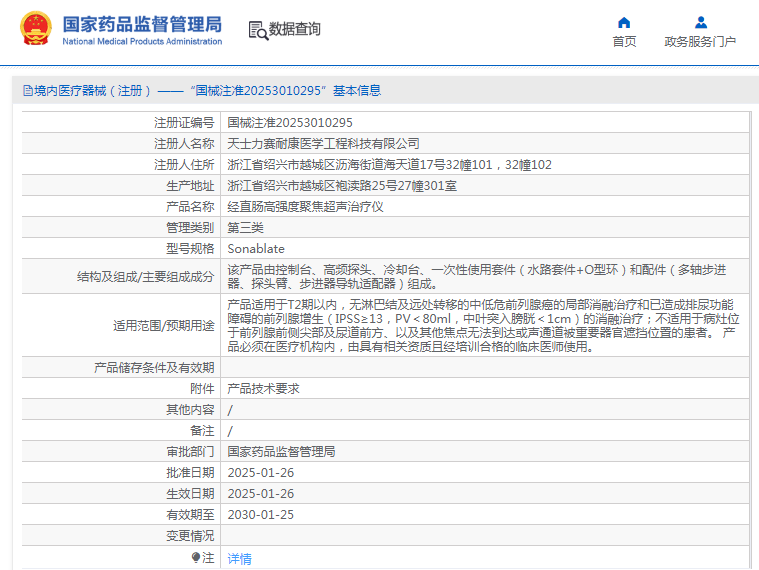Click National Medical Products Administration subtitle

142,42
